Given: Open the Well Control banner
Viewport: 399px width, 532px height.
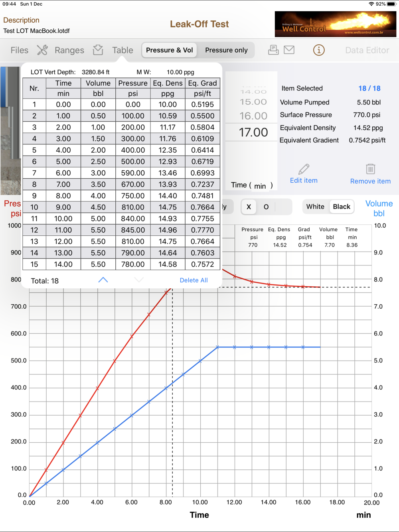Looking at the screenshot, I should pos(336,24).
